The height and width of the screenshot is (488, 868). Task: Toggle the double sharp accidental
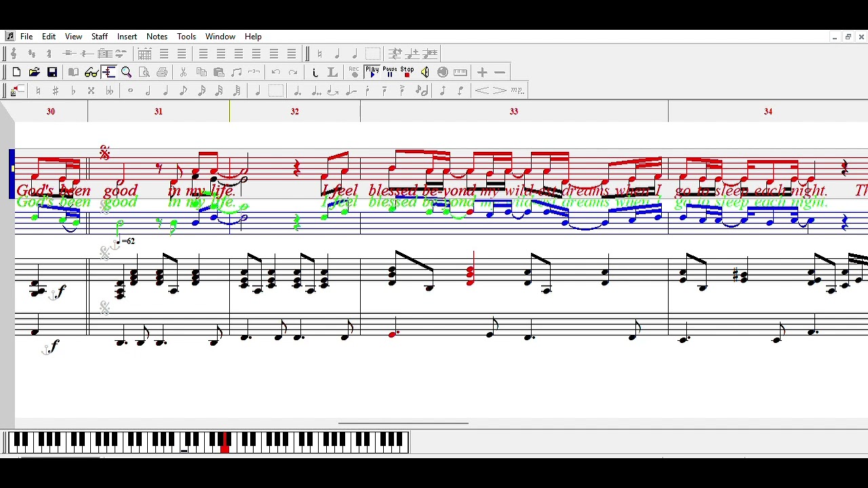92,91
